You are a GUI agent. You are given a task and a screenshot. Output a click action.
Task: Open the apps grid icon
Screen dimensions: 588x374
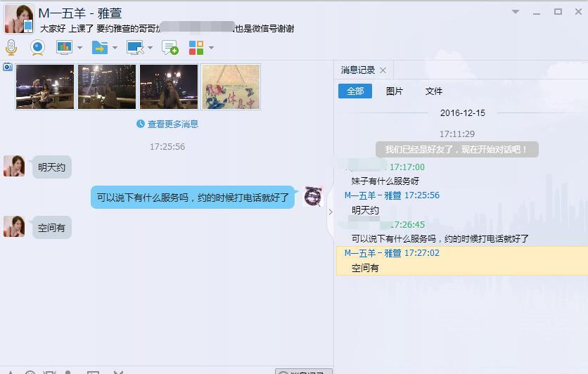tap(196, 48)
